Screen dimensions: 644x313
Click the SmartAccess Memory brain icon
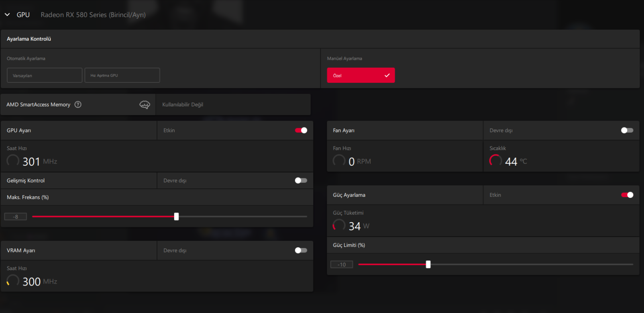tap(145, 104)
